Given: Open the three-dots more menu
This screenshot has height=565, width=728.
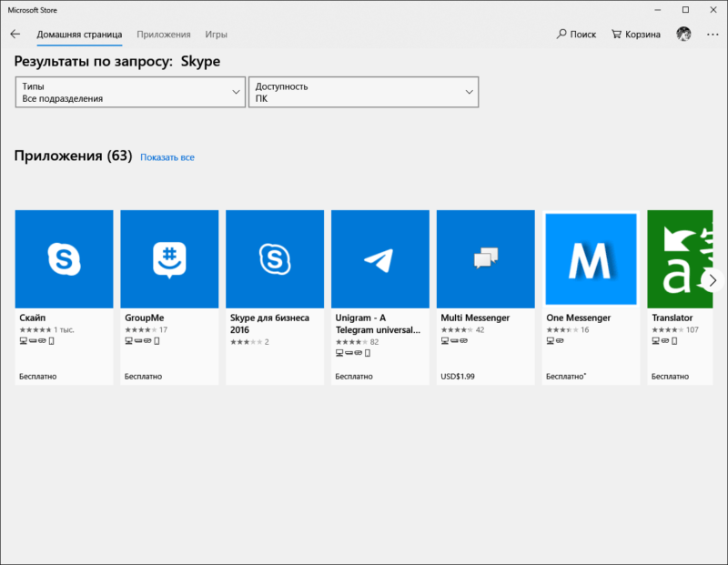Looking at the screenshot, I should coord(713,34).
